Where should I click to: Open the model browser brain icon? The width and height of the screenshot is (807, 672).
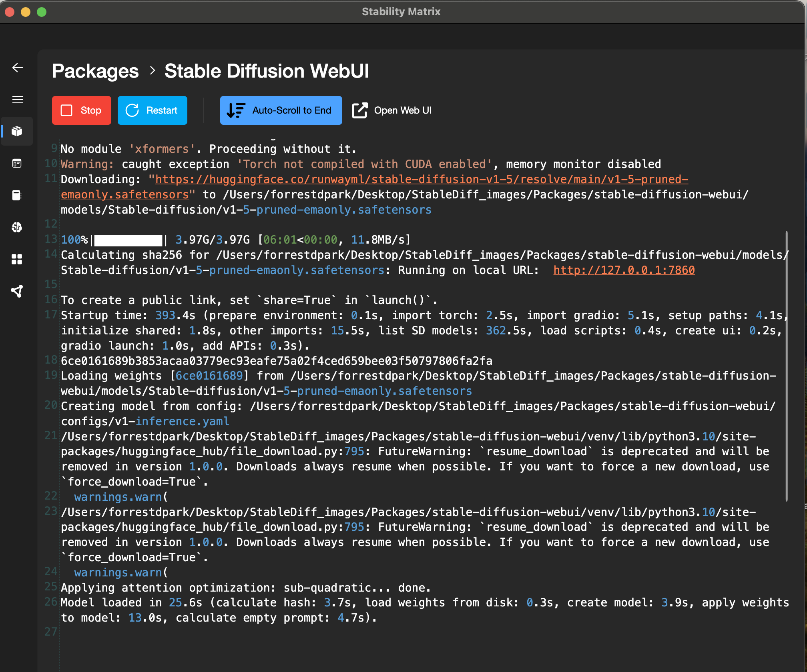(x=17, y=227)
